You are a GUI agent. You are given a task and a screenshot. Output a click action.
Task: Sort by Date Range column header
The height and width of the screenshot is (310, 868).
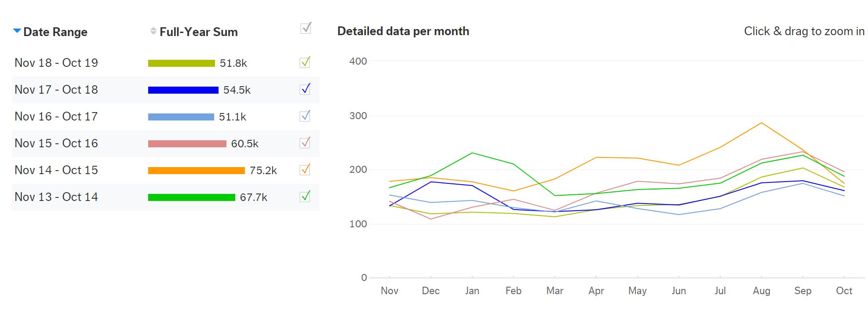coord(55,32)
